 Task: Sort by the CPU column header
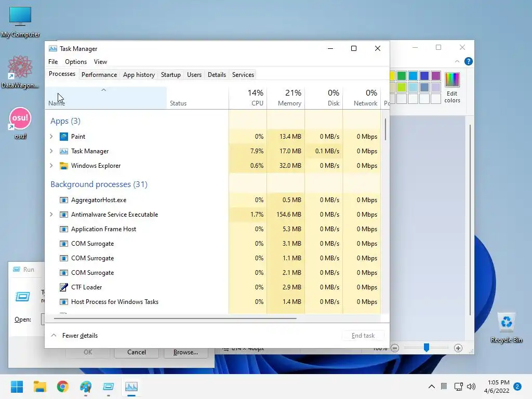(x=248, y=98)
